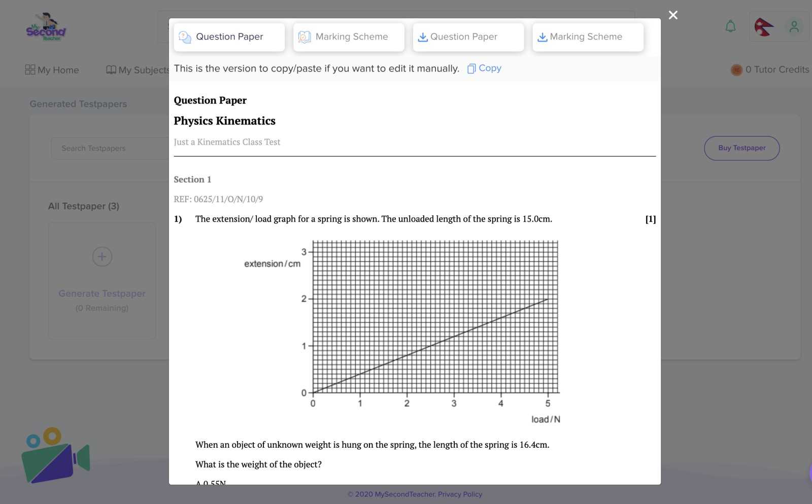Open Privacy Policy link in footer
This screenshot has width=812, height=504.
[x=460, y=494]
